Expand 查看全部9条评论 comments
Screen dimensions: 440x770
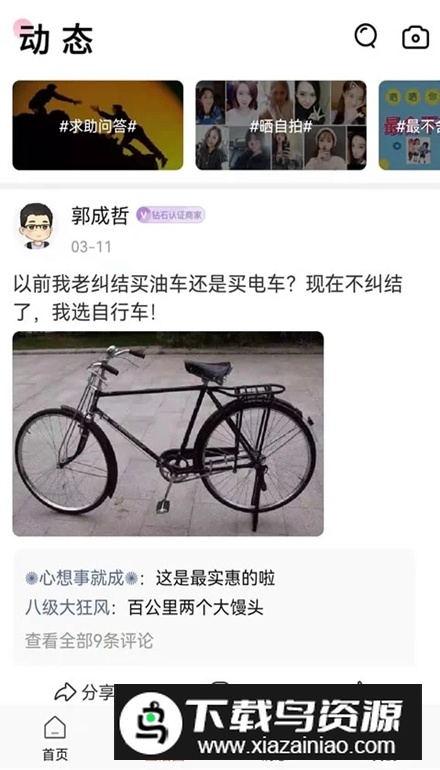pyautogui.click(x=89, y=641)
